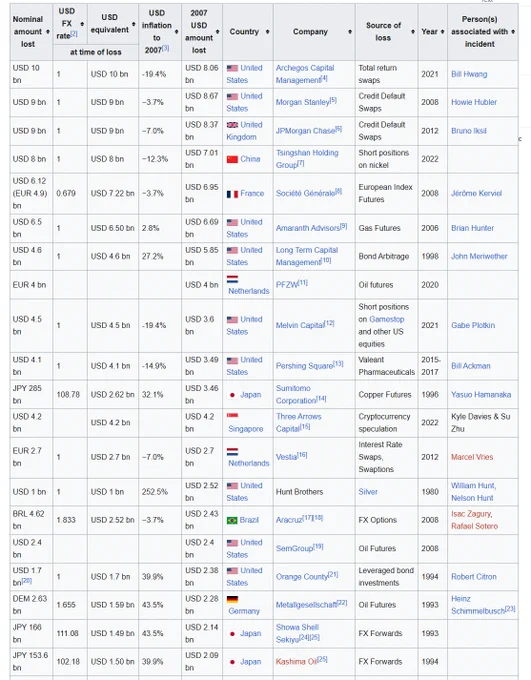Sort by USD inflation to 2007 column

coord(177,32)
